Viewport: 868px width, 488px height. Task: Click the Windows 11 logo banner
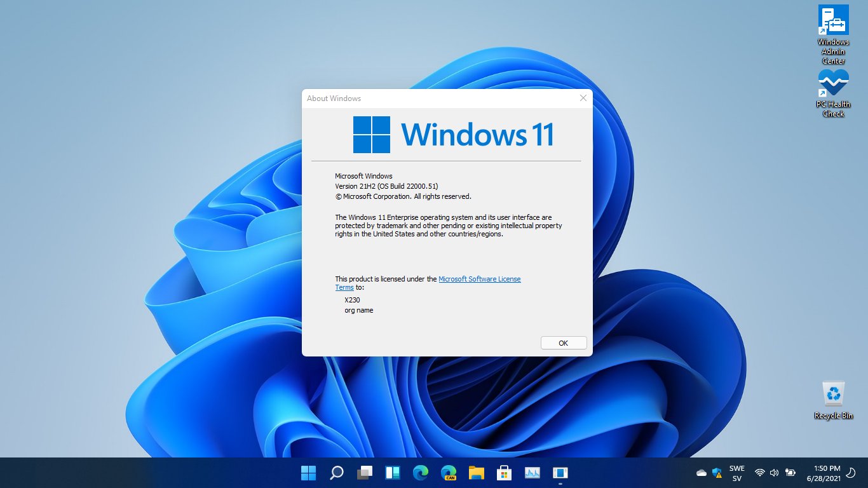tap(454, 134)
